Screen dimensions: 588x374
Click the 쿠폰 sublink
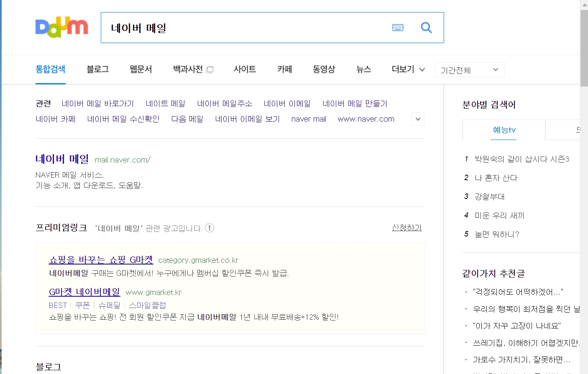point(82,305)
